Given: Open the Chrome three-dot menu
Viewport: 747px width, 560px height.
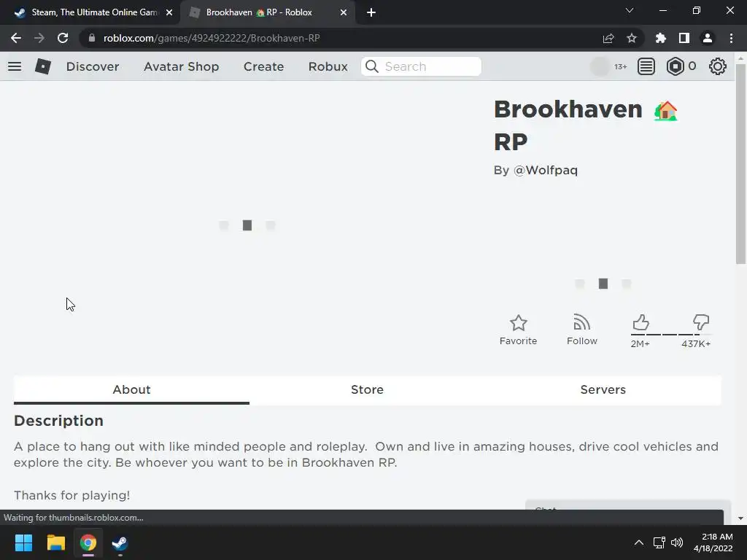Looking at the screenshot, I should [731, 38].
